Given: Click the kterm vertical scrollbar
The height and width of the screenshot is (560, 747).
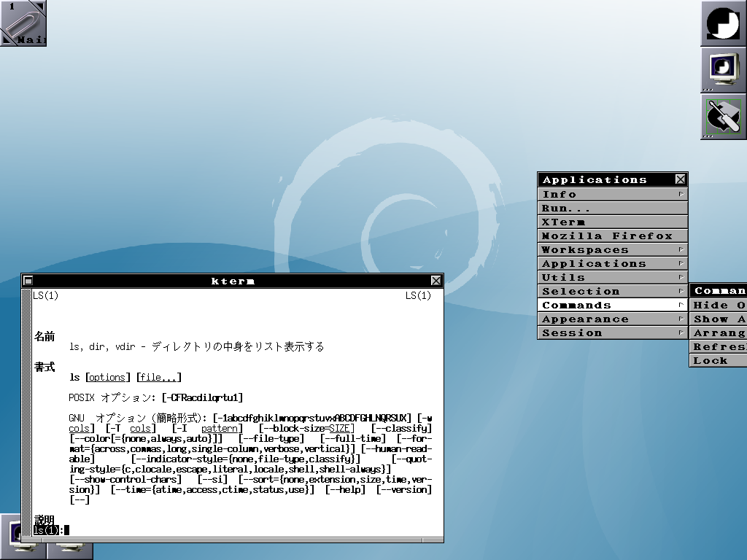Looking at the screenshot, I should [x=27, y=413].
